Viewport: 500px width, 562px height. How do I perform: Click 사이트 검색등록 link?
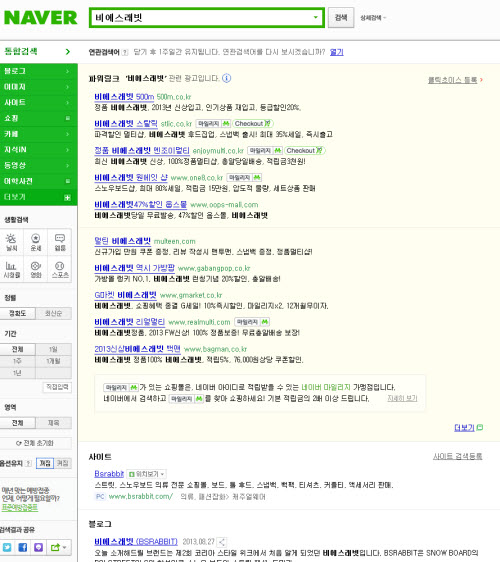tap(457, 456)
